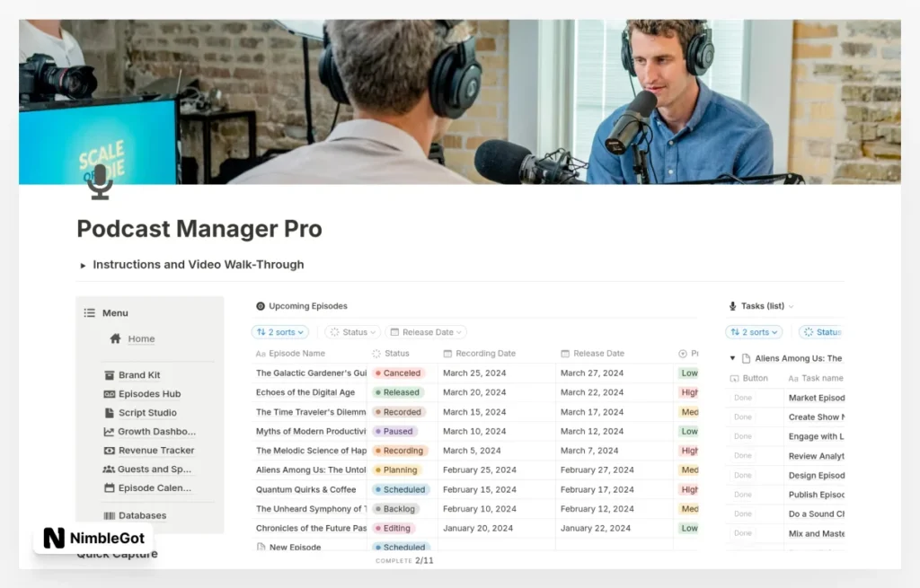Click Done button for Design Episode task
The width and height of the screenshot is (920, 588).
[743, 475]
